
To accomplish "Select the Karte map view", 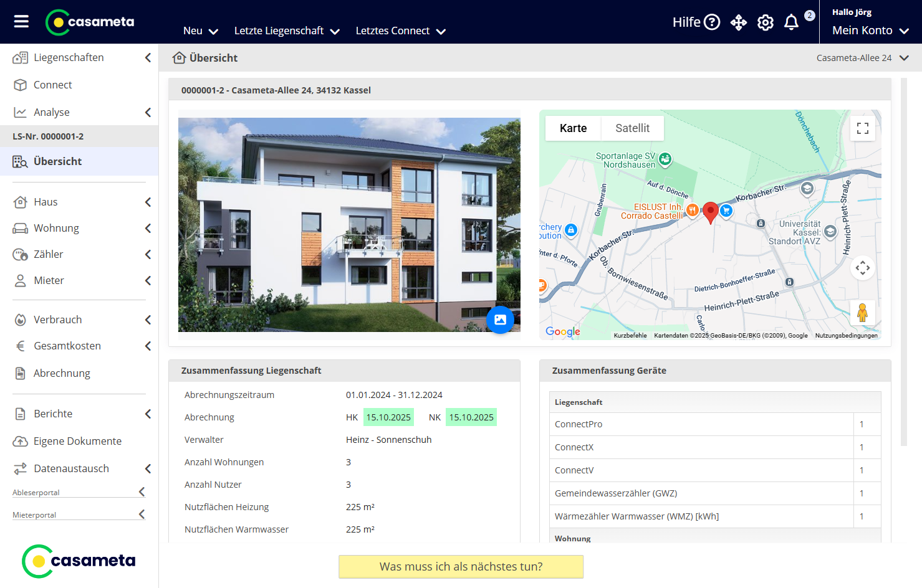I will point(573,128).
